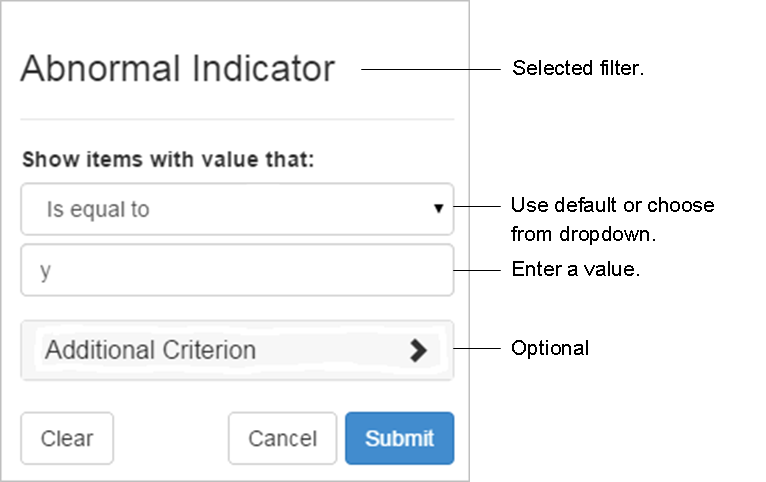This screenshot has height=482, width=766.
Task: Cancel the filter dialog
Action: [282, 438]
